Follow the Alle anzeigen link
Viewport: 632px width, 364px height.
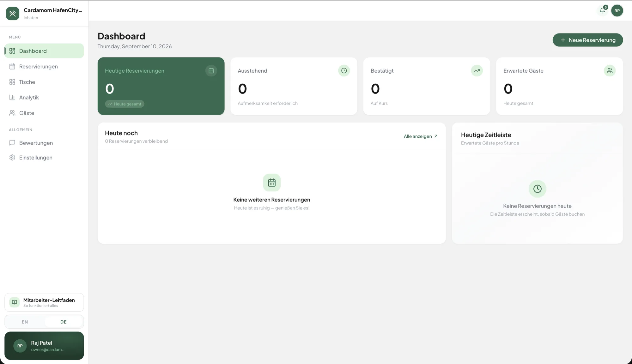click(421, 136)
